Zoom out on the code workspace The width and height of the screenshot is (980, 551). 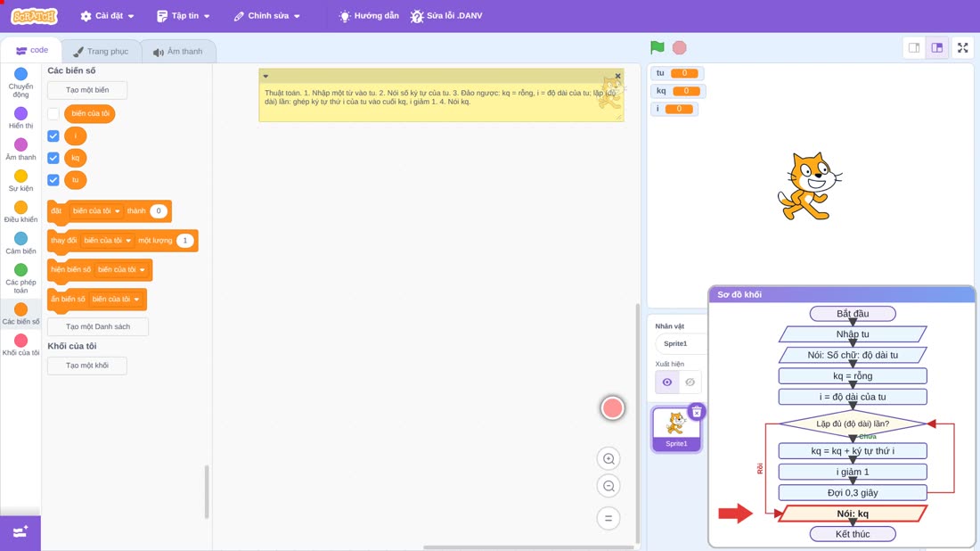[x=608, y=486]
